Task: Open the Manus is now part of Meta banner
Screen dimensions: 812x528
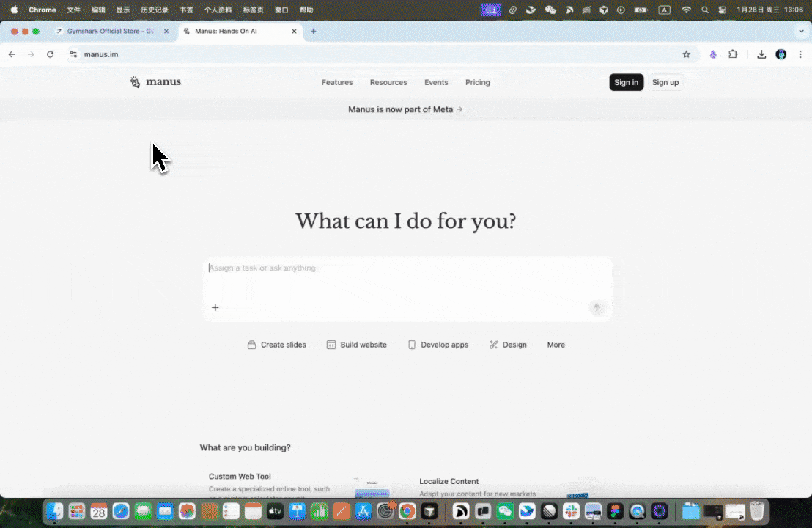Action: [x=405, y=109]
